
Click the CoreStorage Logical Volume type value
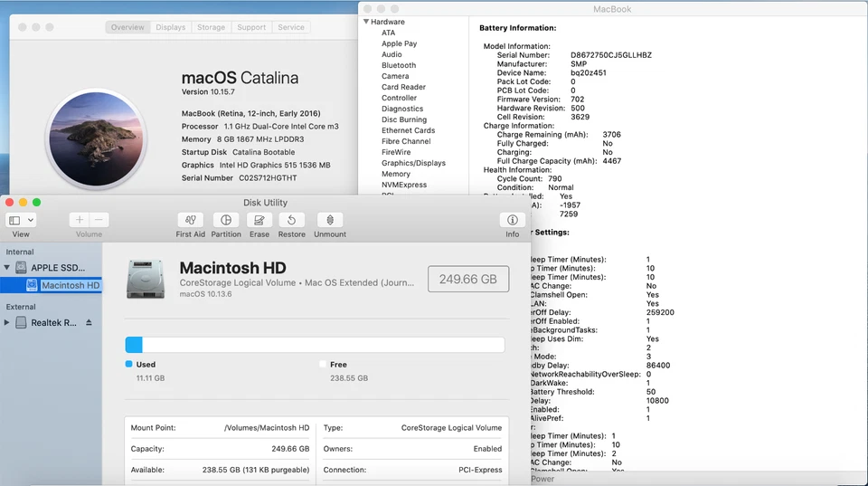click(x=452, y=428)
